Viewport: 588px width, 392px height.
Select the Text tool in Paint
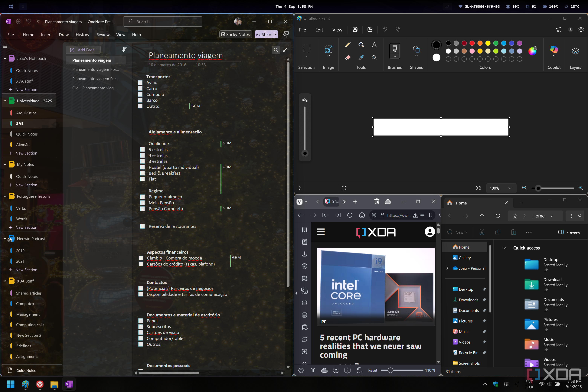tap(374, 44)
